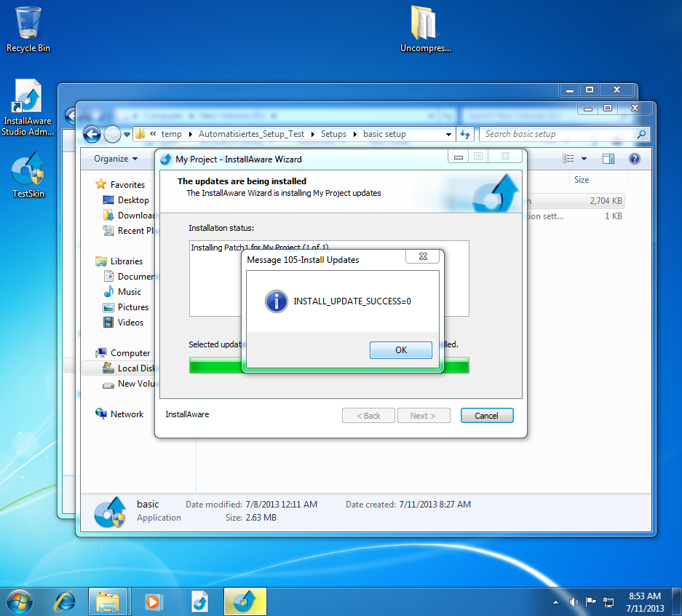Launch Internet Explorer from taskbar

(x=66, y=601)
